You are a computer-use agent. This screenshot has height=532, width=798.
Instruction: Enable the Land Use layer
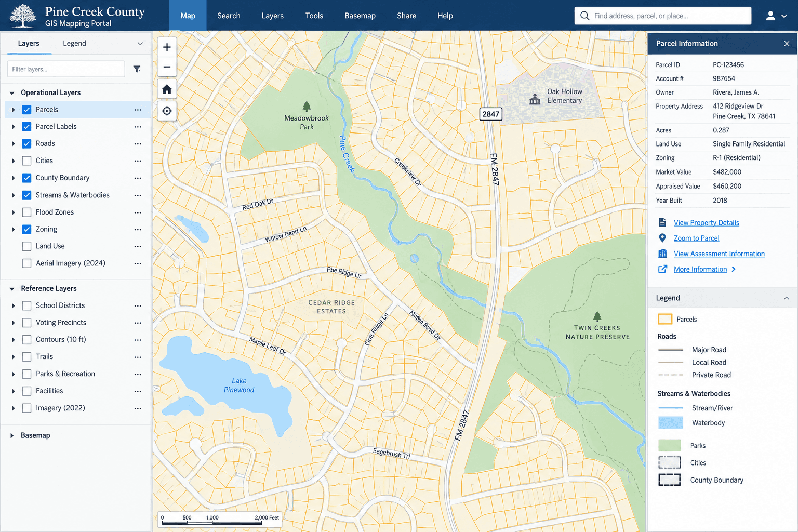click(x=27, y=246)
